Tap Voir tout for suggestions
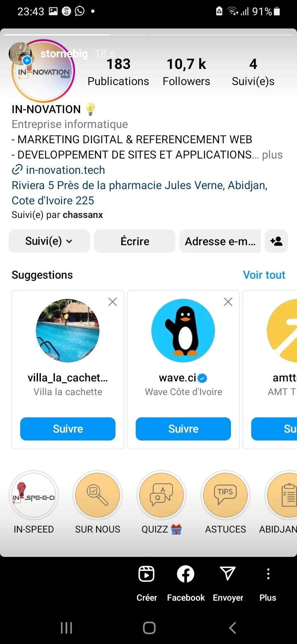Viewport: 297px width, 644px height. click(x=264, y=275)
